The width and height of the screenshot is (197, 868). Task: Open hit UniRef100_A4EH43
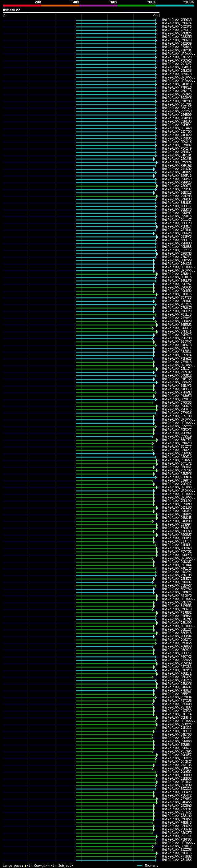[177, 822]
